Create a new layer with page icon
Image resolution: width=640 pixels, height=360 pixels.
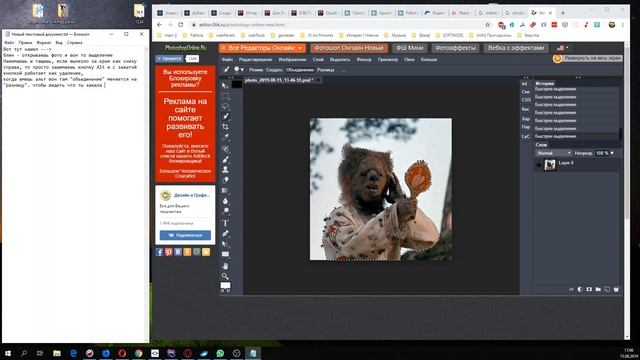607,289
